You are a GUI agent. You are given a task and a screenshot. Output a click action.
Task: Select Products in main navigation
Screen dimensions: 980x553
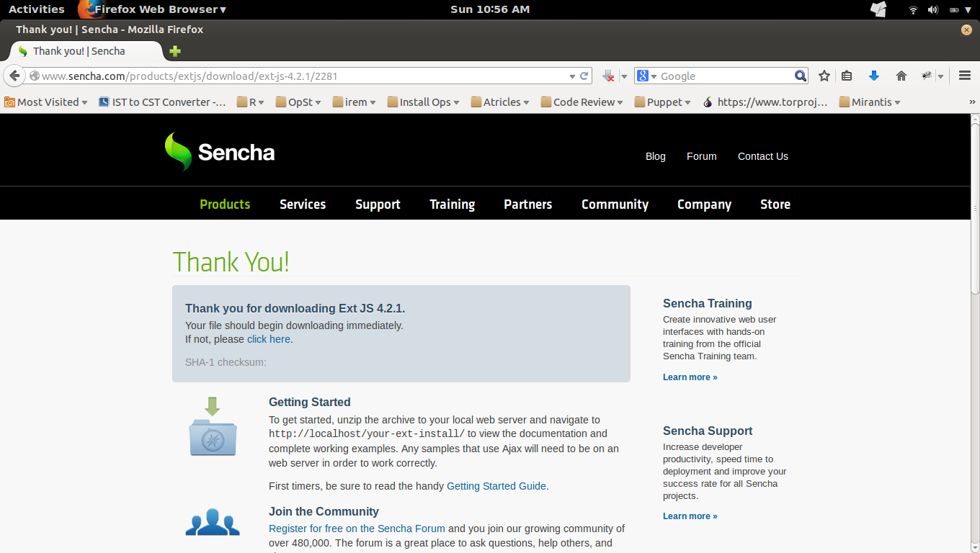tap(225, 204)
